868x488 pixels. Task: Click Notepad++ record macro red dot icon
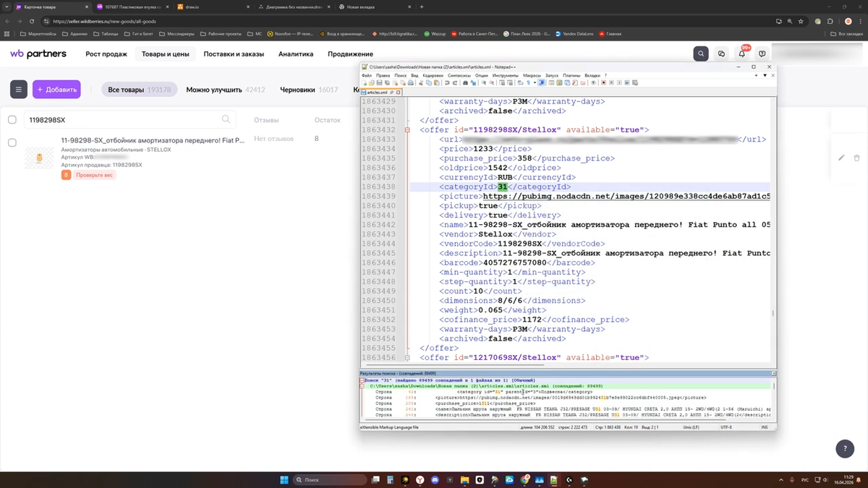tap(603, 83)
